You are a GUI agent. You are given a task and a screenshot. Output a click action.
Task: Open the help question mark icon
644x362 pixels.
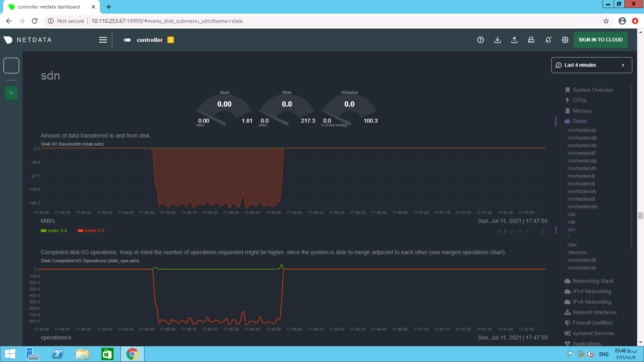pos(480,40)
